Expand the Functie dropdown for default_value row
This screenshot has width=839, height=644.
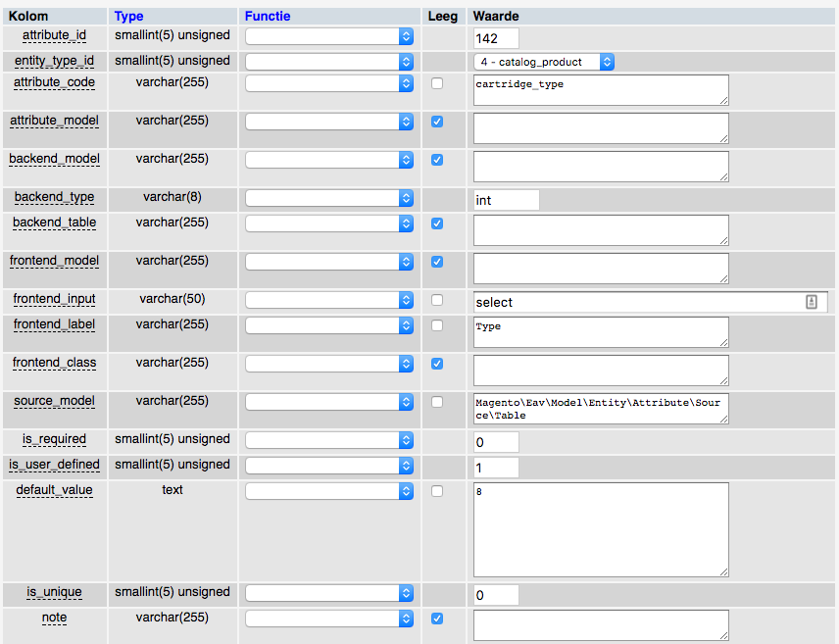pyautogui.click(x=328, y=490)
